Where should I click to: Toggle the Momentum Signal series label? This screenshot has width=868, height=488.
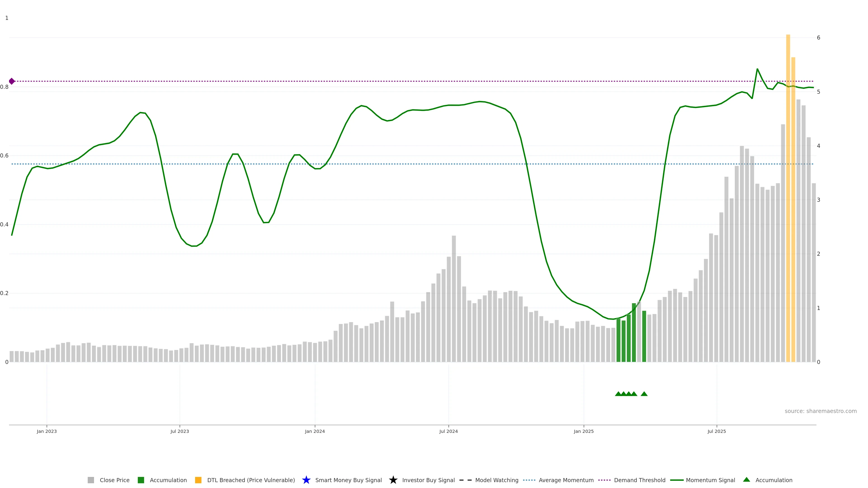point(710,480)
